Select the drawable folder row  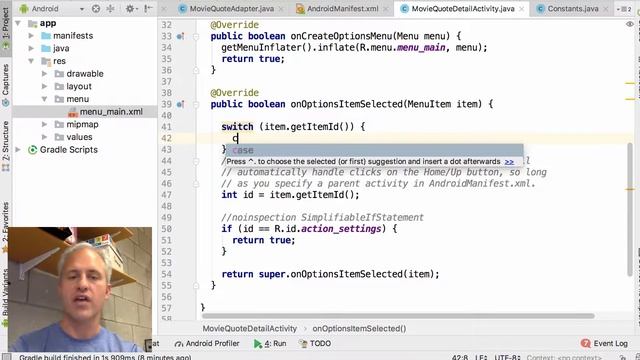pyautogui.click(x=85, y=74)
